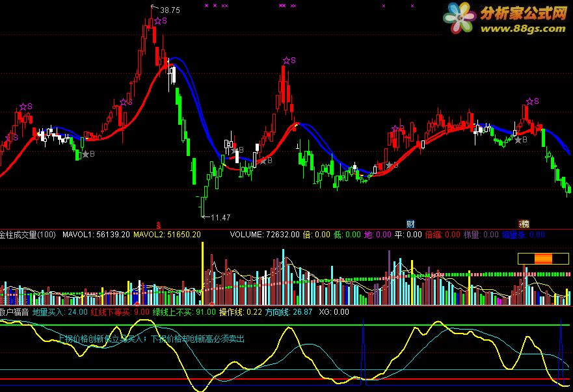The image size is (573, 392).
Task: Click the 38.75 high price label
Action: tap(170, 10)
